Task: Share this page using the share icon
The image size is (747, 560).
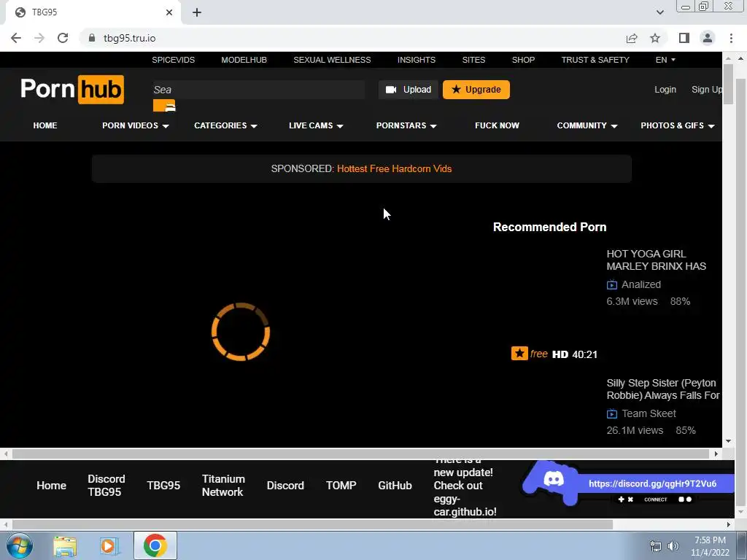Action: point(632,38)
